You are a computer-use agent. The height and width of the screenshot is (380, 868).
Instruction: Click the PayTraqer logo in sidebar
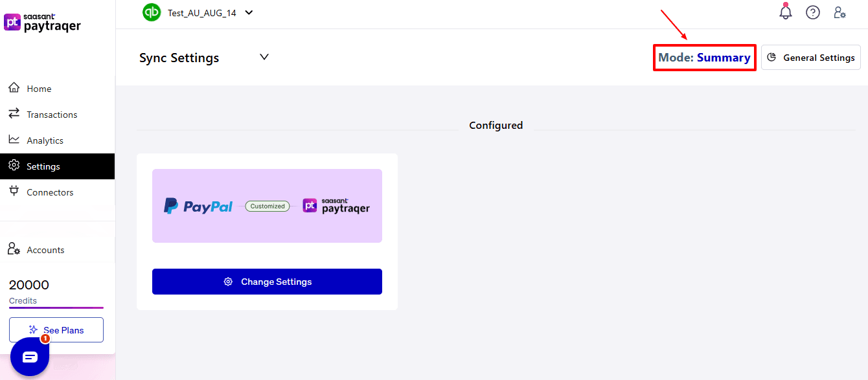pyautogui.click(x=43, y=23)
